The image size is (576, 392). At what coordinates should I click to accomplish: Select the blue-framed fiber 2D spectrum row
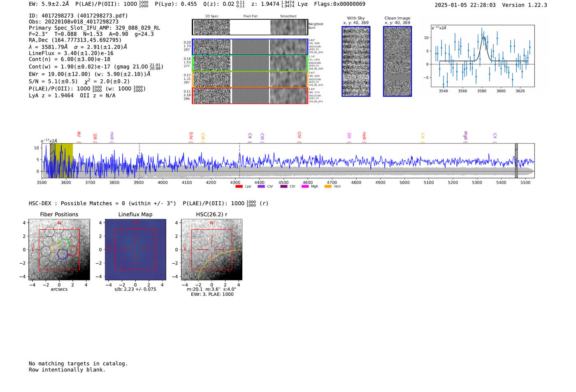tap(250, 47)
